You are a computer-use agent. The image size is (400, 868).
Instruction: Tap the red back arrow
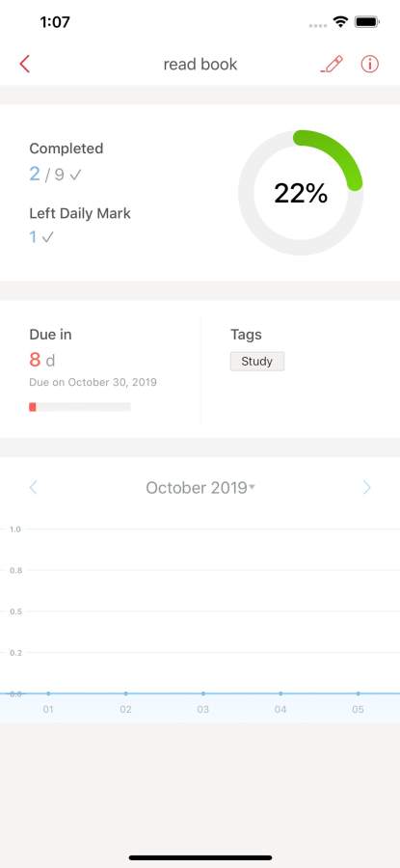tap(24, 65)
